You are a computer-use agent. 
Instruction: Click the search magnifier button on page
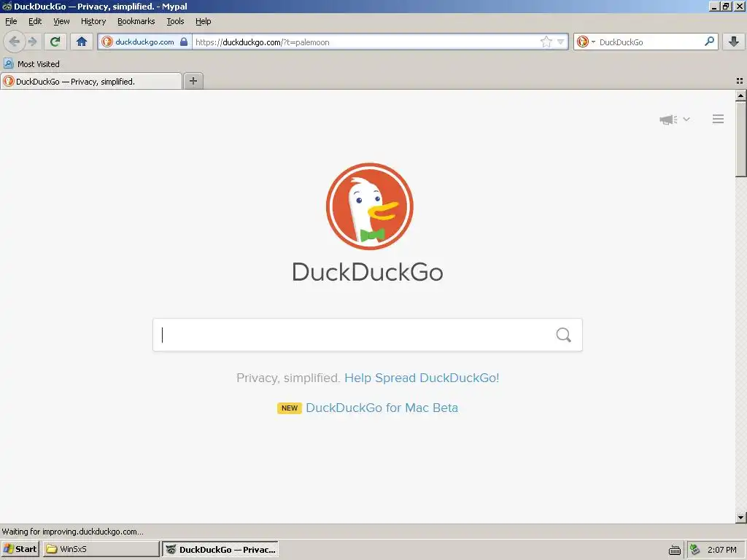pyautogui.click(x=564, y=335)
